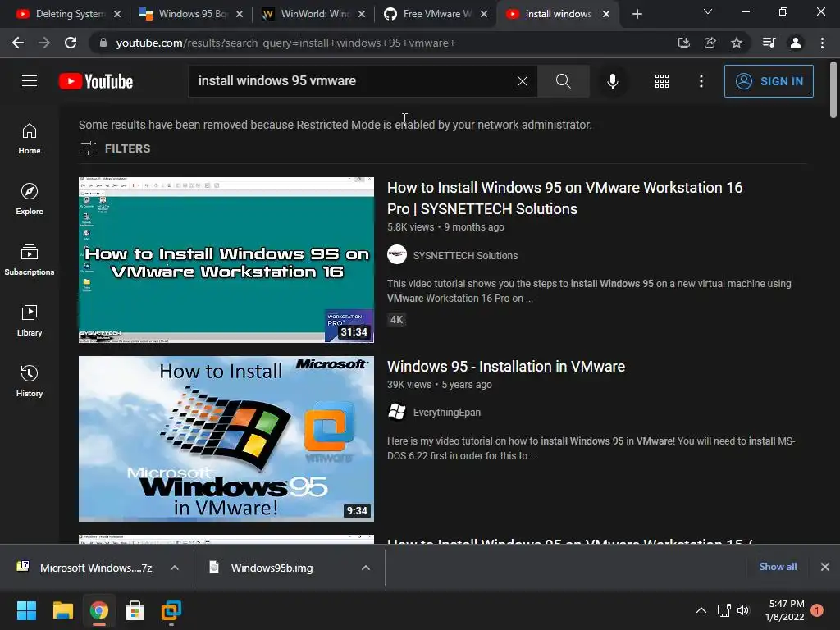Image resolution: width=840 pixels, height=630 pixels.
Task: Open the Chrome tab search chevron
Action: click(708, 11)
